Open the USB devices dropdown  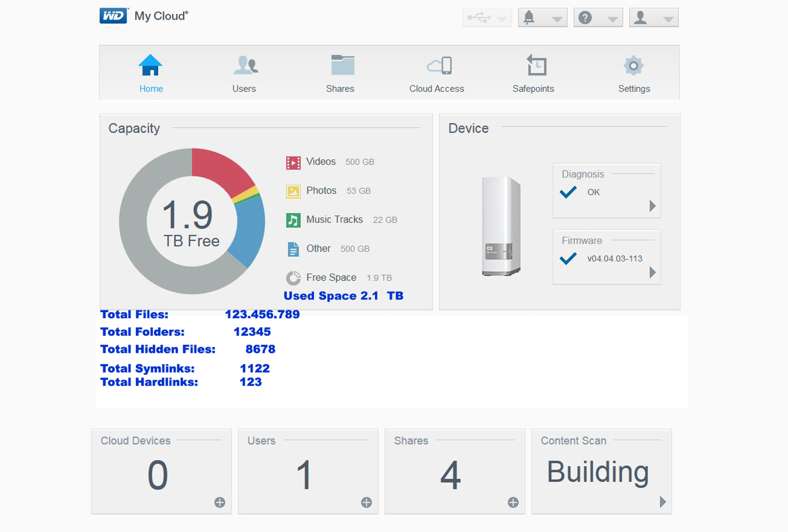[487, 18]
